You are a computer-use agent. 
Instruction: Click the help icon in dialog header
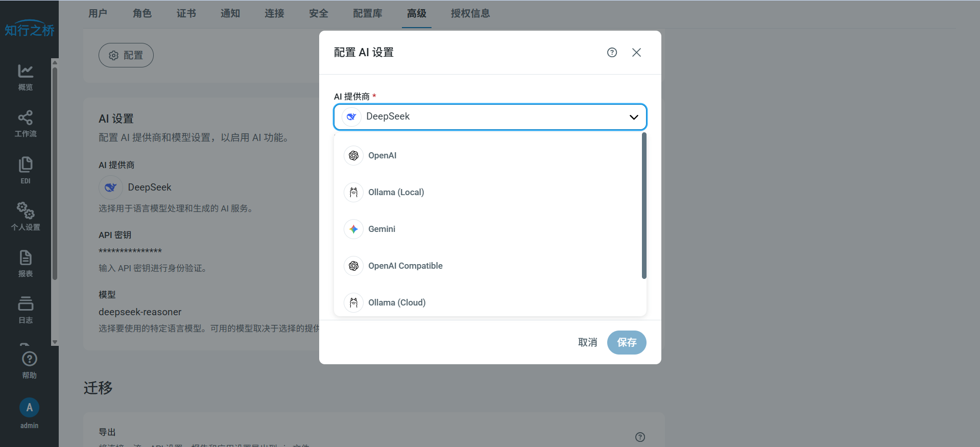tap(612, 53)
